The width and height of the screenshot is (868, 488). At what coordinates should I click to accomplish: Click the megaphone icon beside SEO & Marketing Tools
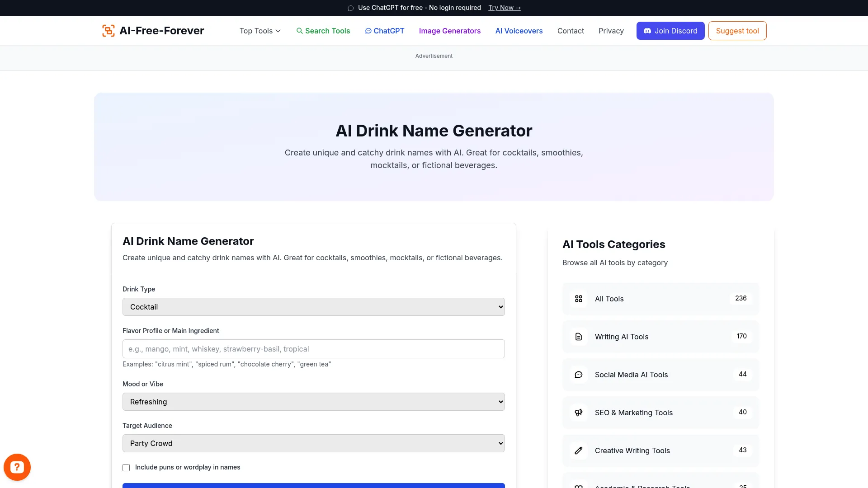[579, 413]
